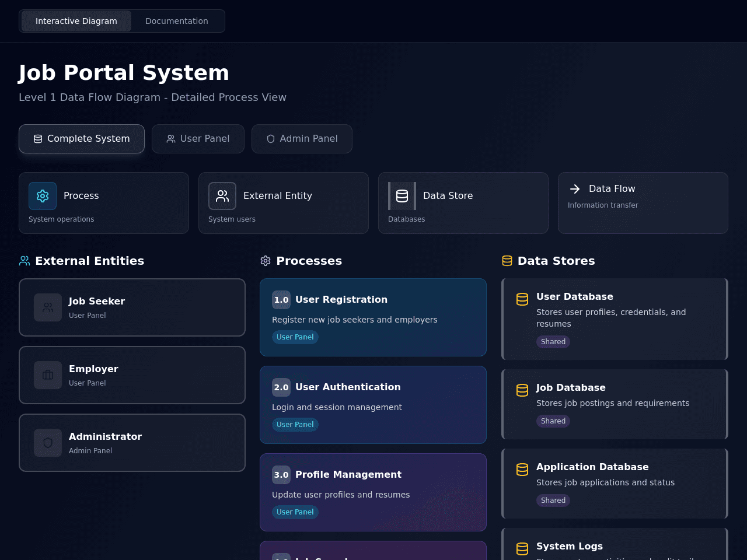747x560 pixels.
Task: Click the Data Store legend database icon
Action: pyautogui.click(x=402, y=196)
